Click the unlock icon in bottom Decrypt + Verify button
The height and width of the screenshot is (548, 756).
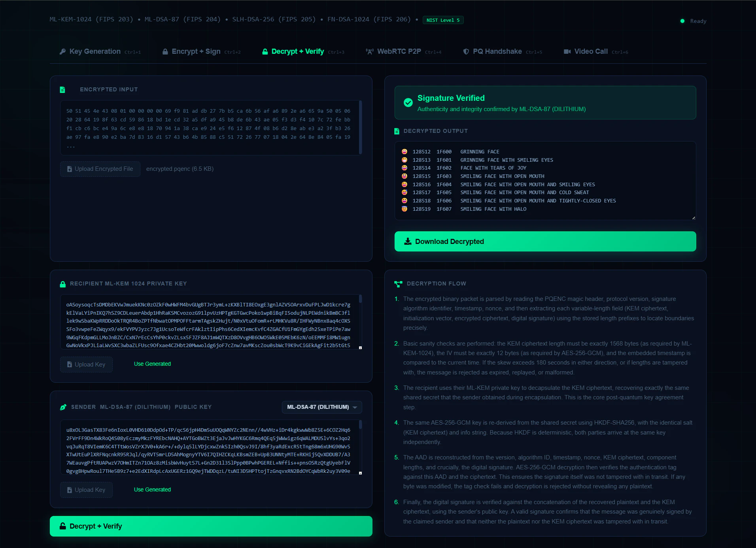click(x=62, y=526)
